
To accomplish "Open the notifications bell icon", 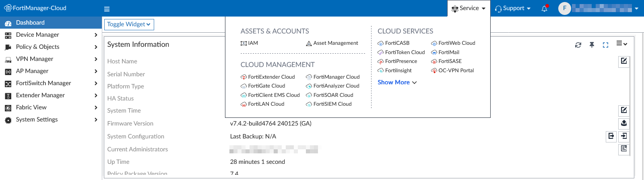I will click(544, 8).
